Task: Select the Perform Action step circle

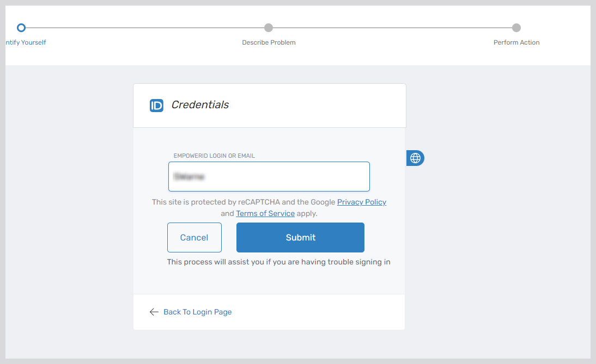Action: tap(516, 27)
